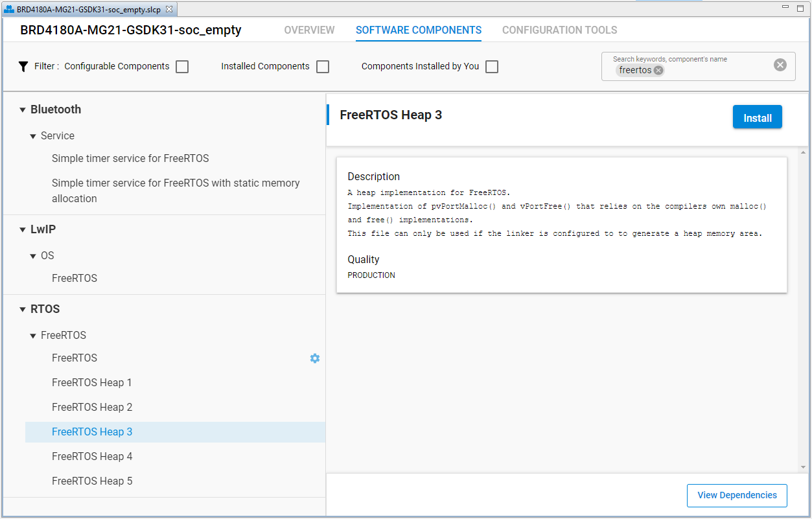
Task: Maximize the editor panel view
Action: click(x=801, y=7)
